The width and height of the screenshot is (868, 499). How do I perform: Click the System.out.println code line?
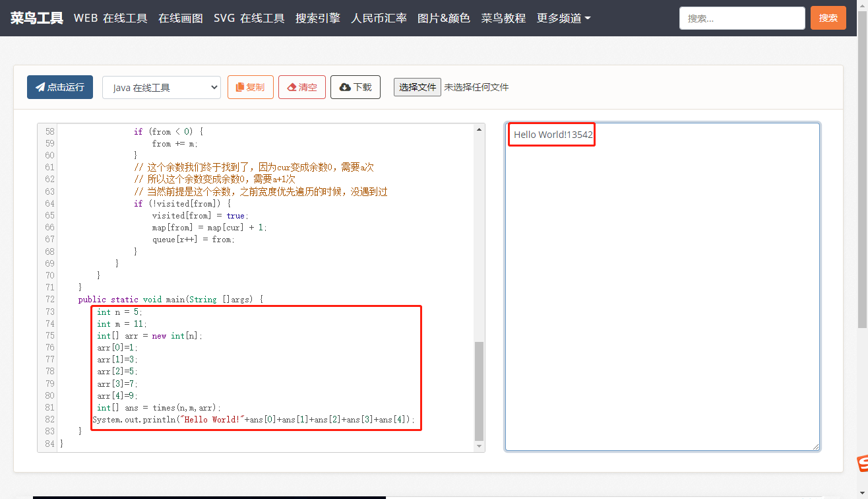coord(254,419)
